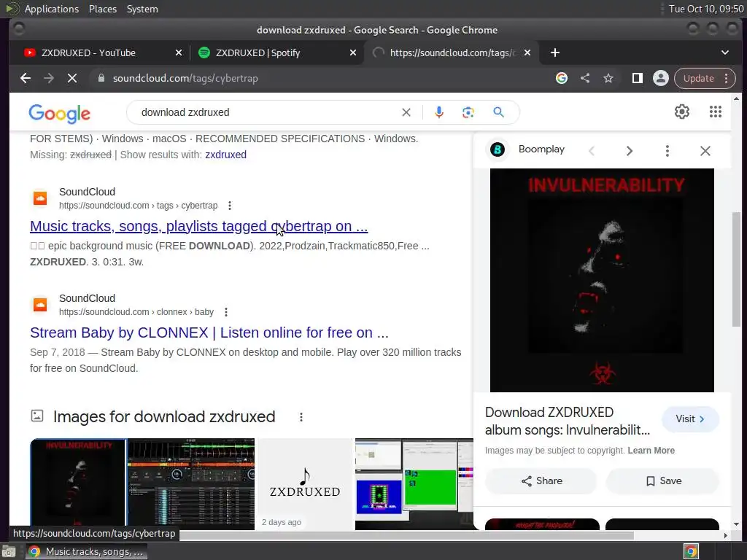Clear the Google search query

point(406,112)
